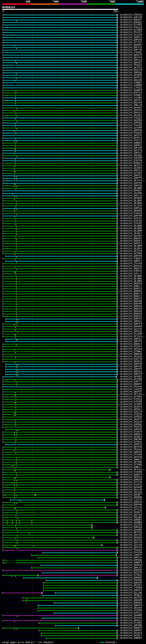Click the arrowhead ending UniRef100_A2XI16 alignment

[105, 507]
